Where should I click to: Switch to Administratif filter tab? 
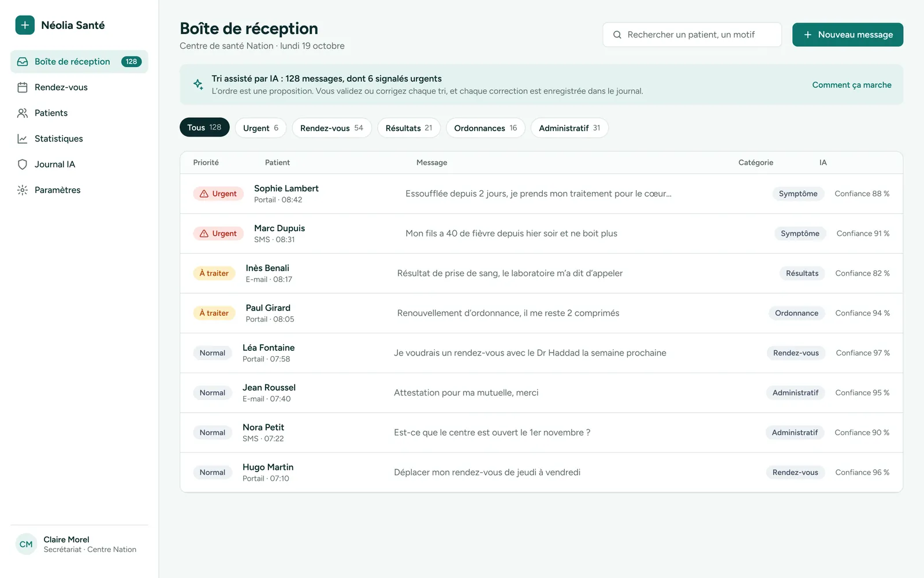569,128
